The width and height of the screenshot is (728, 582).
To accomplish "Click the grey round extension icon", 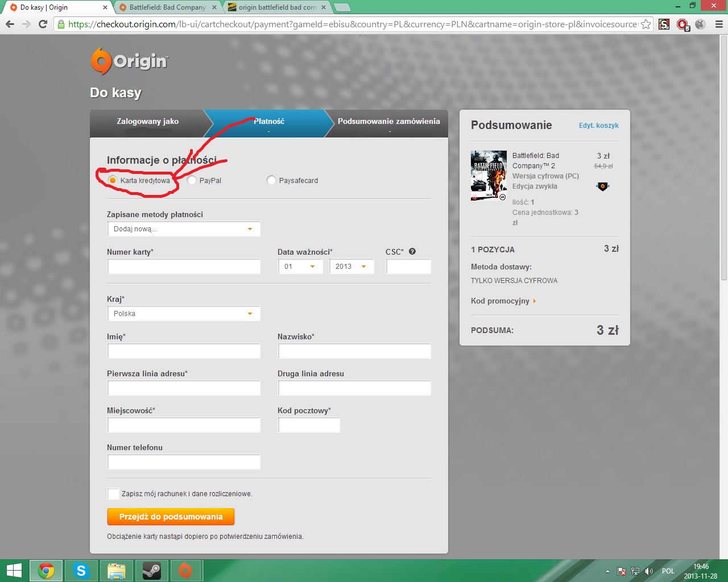I will pos(701,24).
